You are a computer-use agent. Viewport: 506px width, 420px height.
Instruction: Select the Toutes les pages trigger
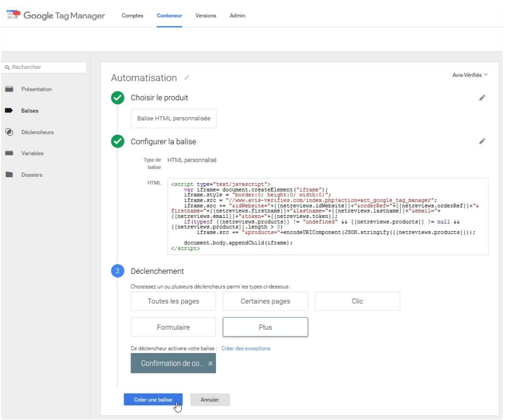(x=173, y=301)
